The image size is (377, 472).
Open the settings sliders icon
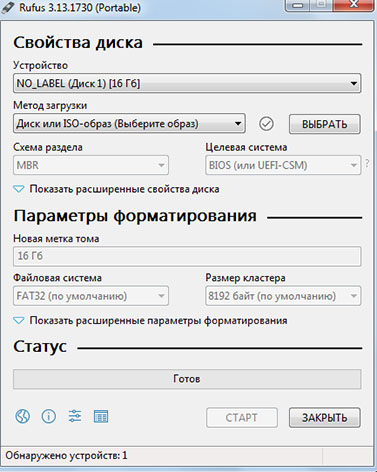pyautogui.click(x=75, y=416)
